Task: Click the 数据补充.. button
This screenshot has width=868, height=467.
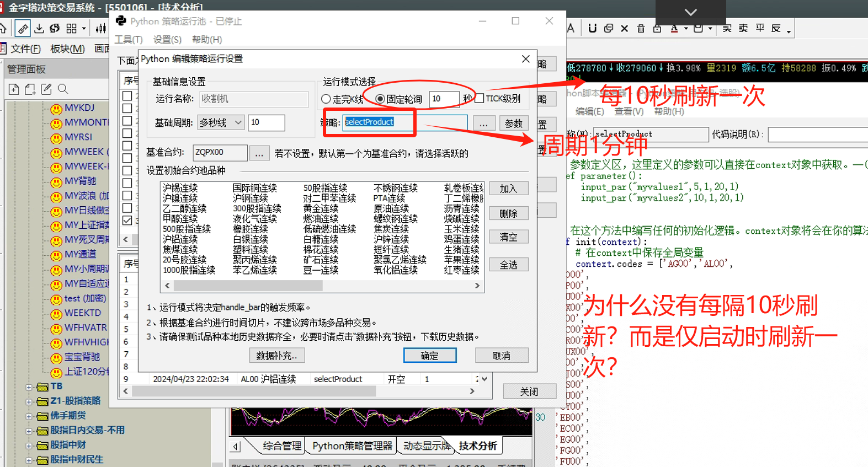Action: [x=276, y=356]
